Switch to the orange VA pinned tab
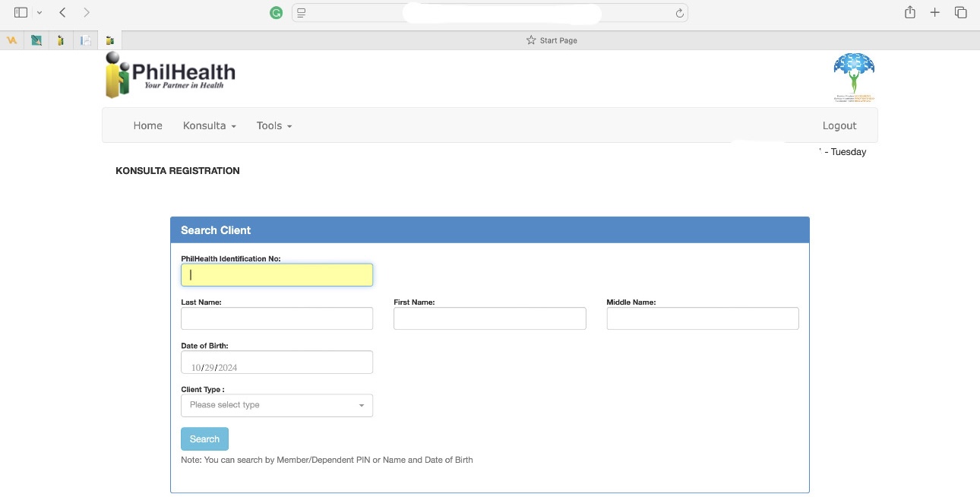980x497 pixels. [11, 40]
